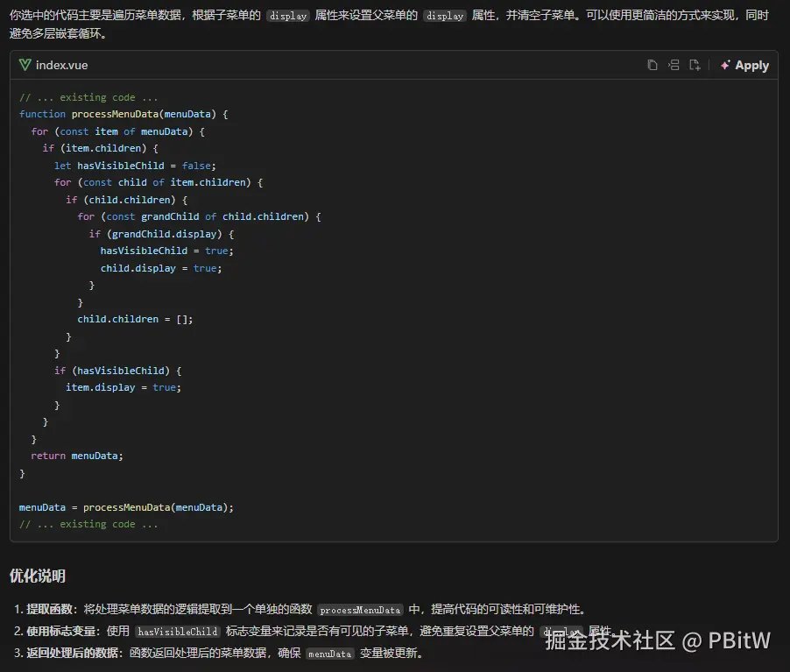
Task: Click 'let hasVisibleChild = false;' line
Action: 135,166
